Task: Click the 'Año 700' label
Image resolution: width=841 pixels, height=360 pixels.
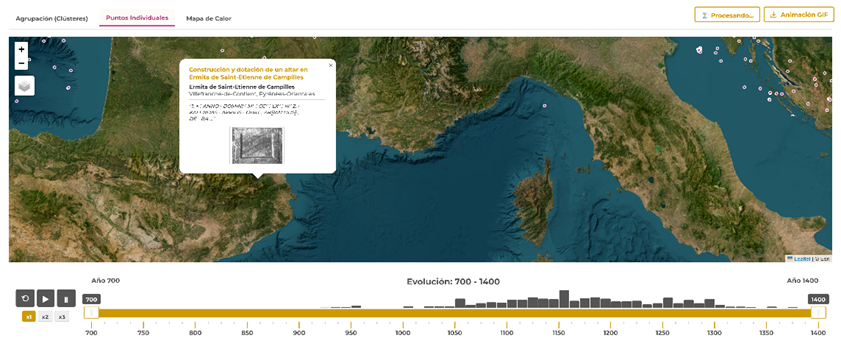Action: [x=106, y=280]
